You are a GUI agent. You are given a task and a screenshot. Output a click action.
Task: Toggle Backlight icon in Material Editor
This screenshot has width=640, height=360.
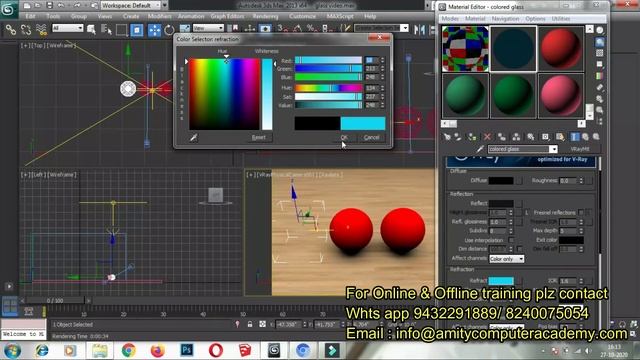coord(600,42)
